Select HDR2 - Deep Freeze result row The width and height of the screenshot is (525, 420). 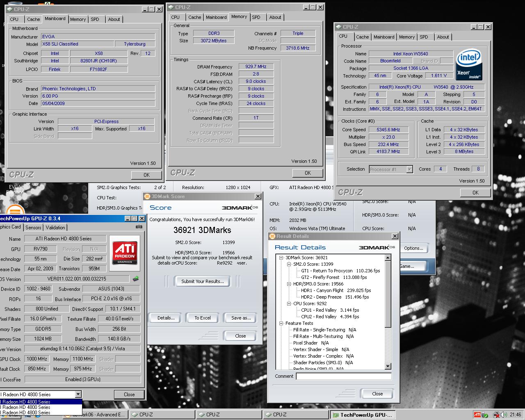tap(335, 297)
